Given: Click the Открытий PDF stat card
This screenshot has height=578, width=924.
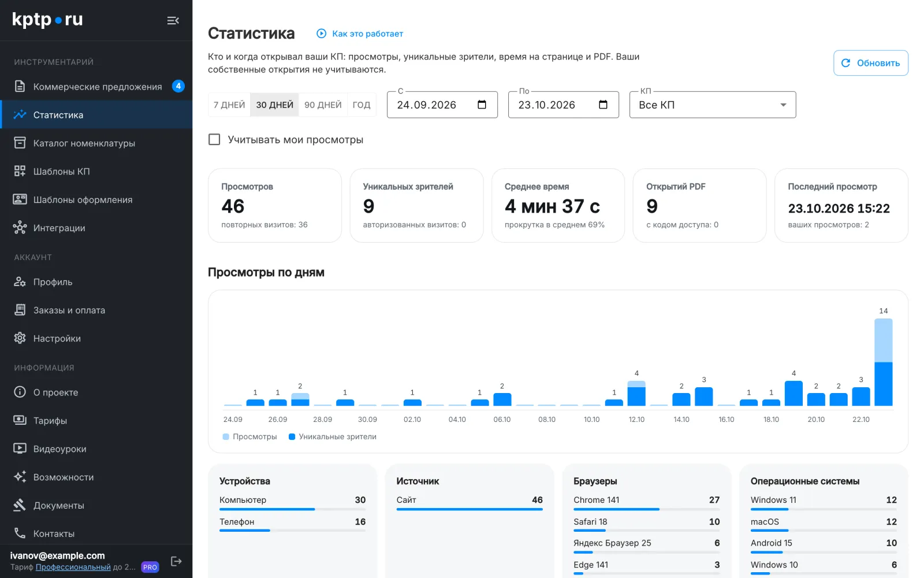Looking at the screenshot, I should pyautogui.click(x=699, y=205).
